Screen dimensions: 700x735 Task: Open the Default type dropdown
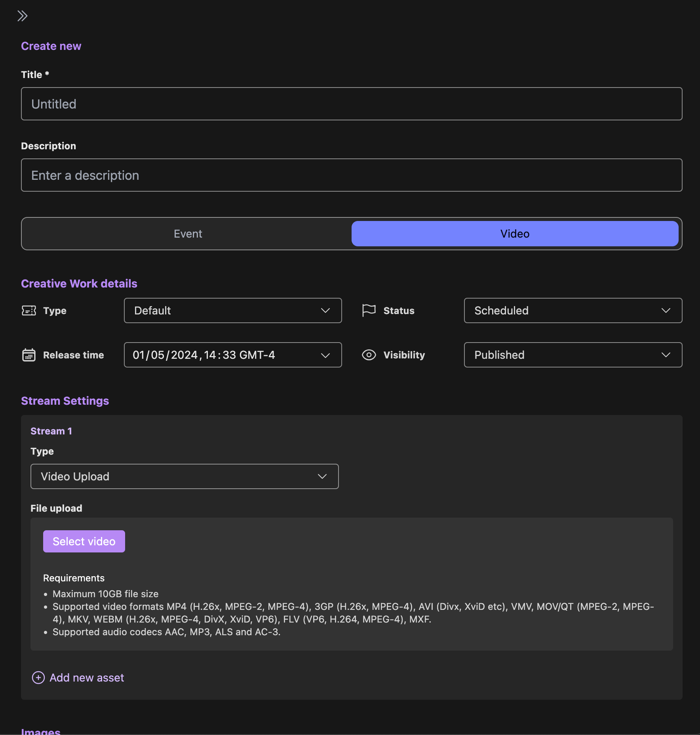coord(233,310)
